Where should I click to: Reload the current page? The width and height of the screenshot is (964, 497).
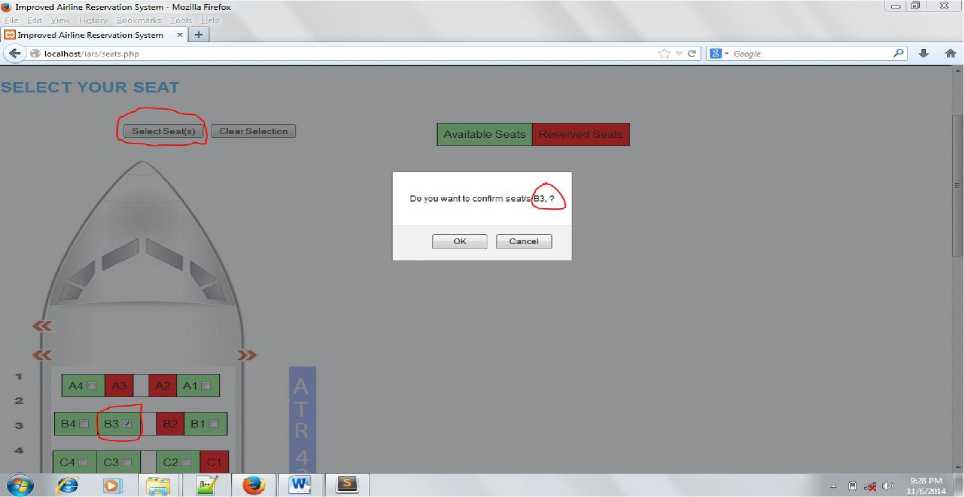tap(692, 54)
